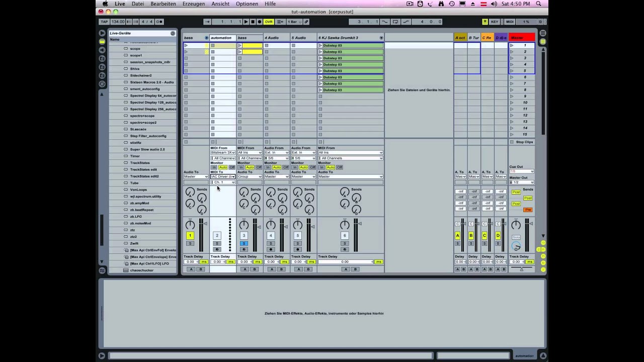Click the master Preview/Cue volume knob

(516, 246)
